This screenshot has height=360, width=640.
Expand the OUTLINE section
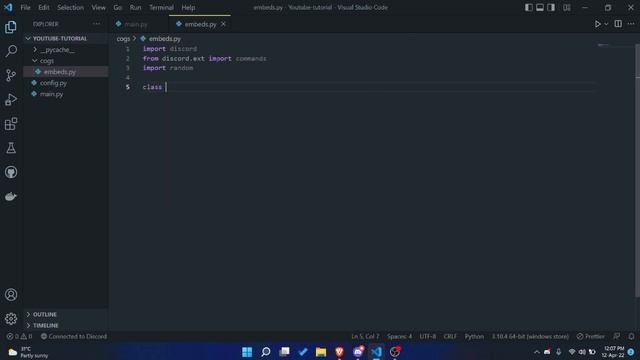click(x=66, y=314)
